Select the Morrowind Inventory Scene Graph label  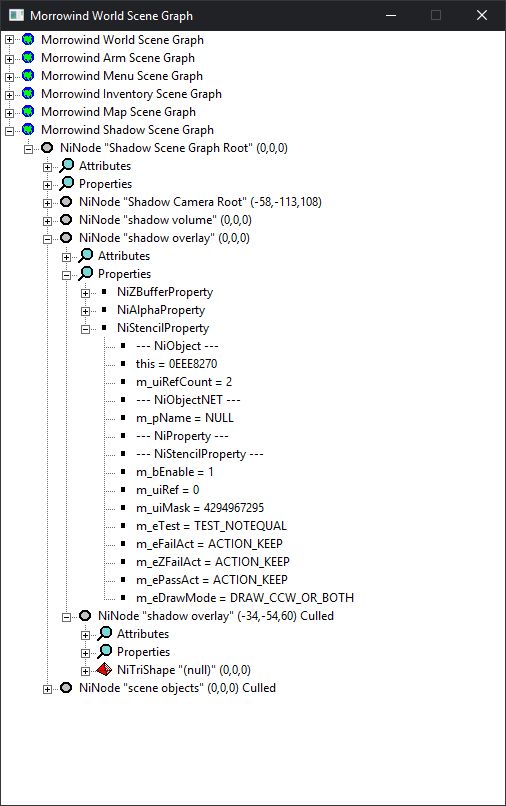(131, 94)
